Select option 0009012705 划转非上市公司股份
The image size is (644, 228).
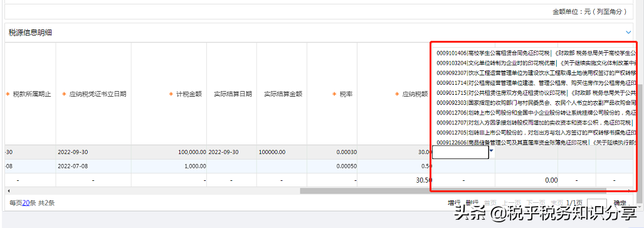click(x=536, y=133)
